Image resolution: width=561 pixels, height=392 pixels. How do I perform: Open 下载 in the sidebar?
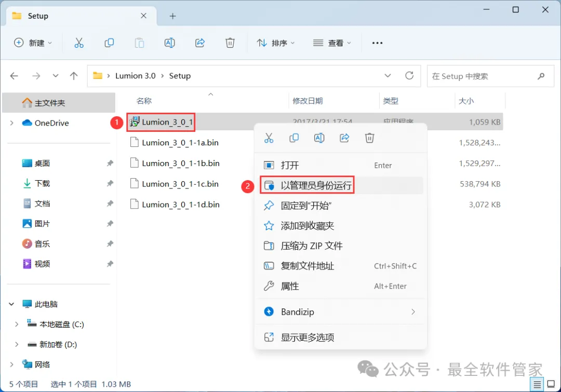coord(42,183)
